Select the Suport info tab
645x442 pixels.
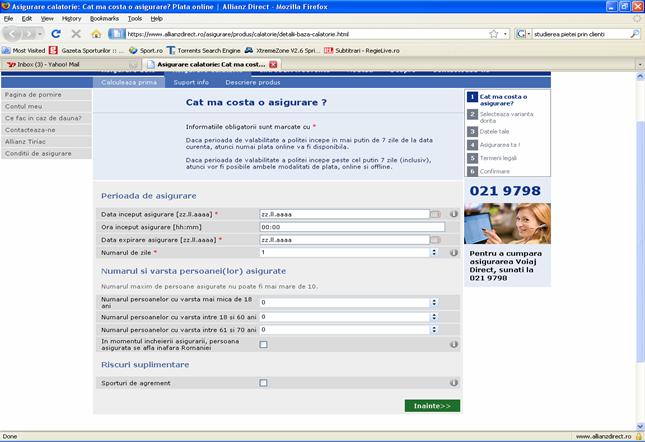click(x=191, y=82)
